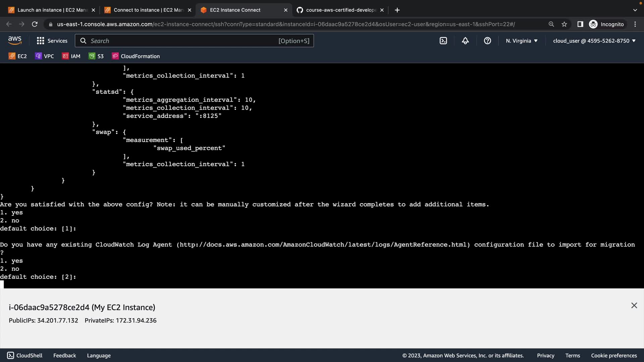Expand the N. Virginia region dropdown
Image resolution: width=644 pixels, height=362 pixels.
coord(522,41)
